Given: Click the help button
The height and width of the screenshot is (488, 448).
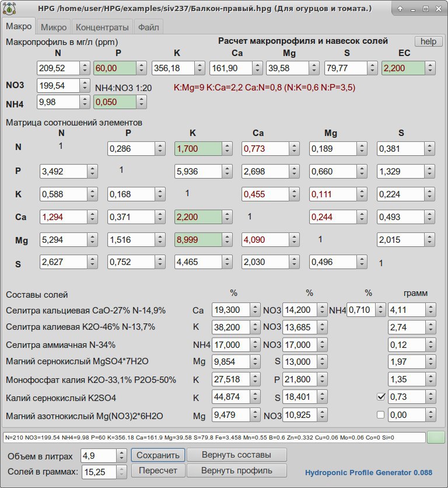Looking at the screenshot, I should pos(428,41).
